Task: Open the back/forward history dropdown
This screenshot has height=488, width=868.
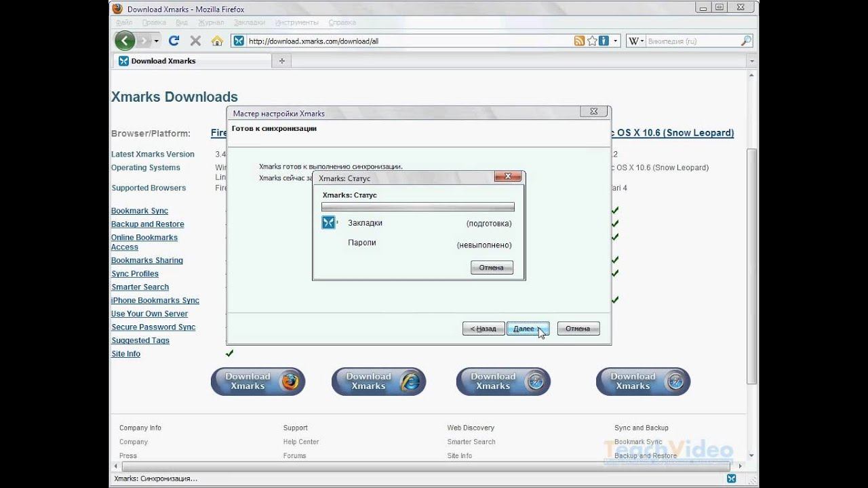Action: point(157,41)
